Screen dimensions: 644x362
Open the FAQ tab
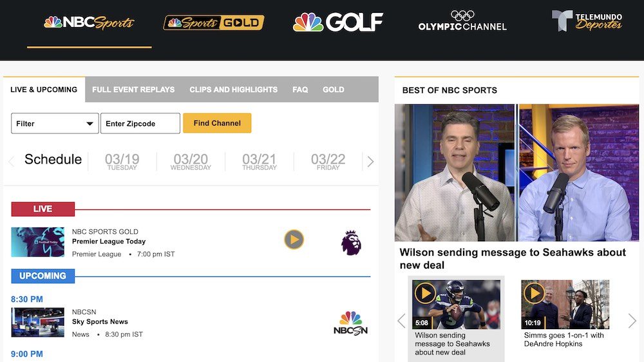pos(300,90)
